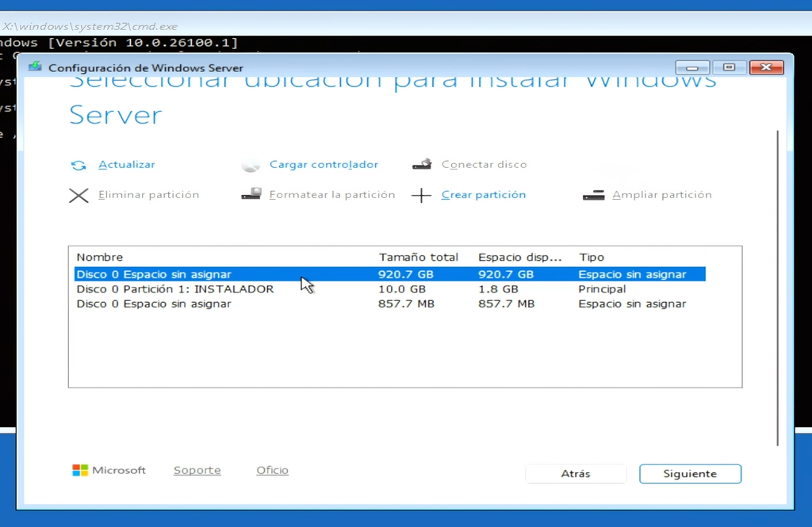
Task: Click the vertical scrollbar of setup window
Action: [777, 288]
